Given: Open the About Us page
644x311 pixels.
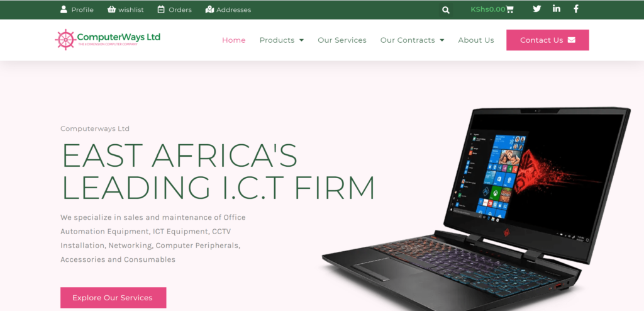Looking at the screenshot, I should point(476,40).
